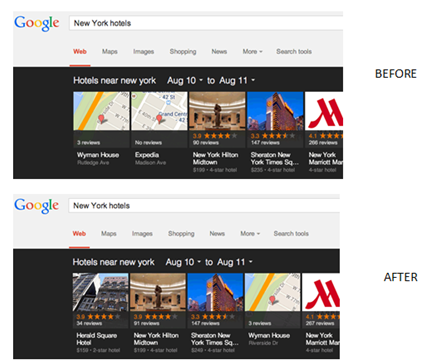Click '3 reviews' under Wyman House in BEFORE
This screenshot has height=363, width=436.
pyautogui.click(x=89, y=143)
